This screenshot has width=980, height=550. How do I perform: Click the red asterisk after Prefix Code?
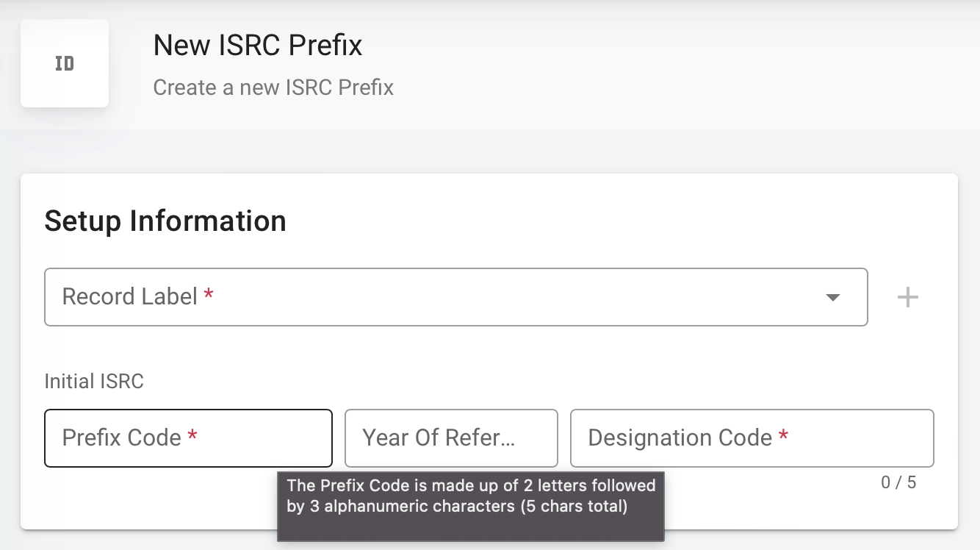[192, 436]
